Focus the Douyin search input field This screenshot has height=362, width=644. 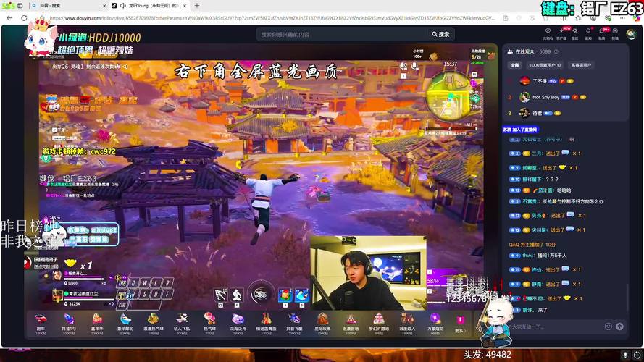point(340,34)
